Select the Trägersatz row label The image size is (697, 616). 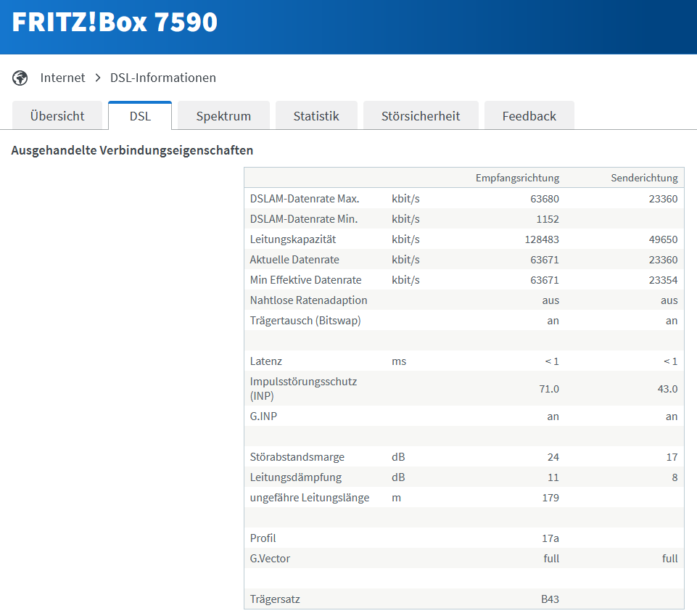(275, 599)
